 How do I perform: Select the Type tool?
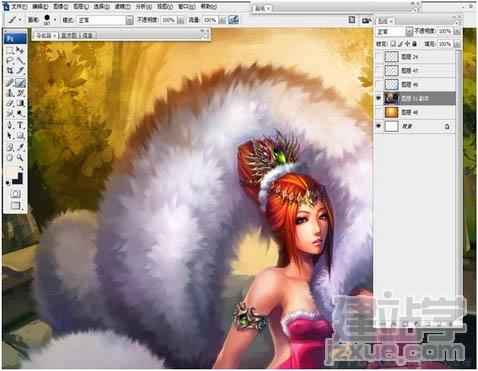pos(20,125)
